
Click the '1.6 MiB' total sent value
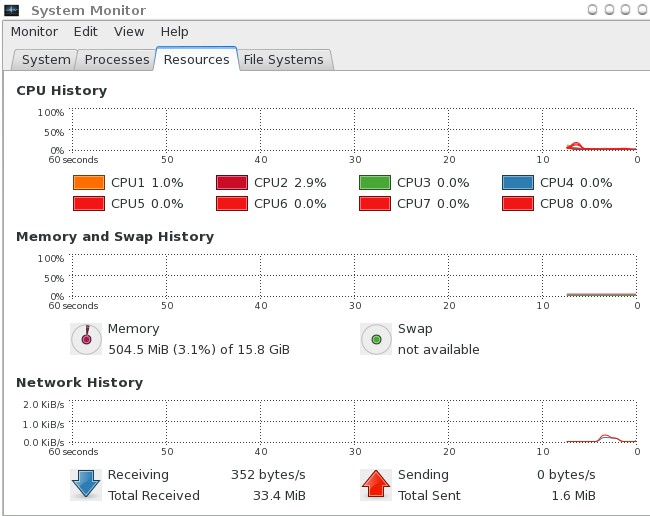(x=573, y=495)
